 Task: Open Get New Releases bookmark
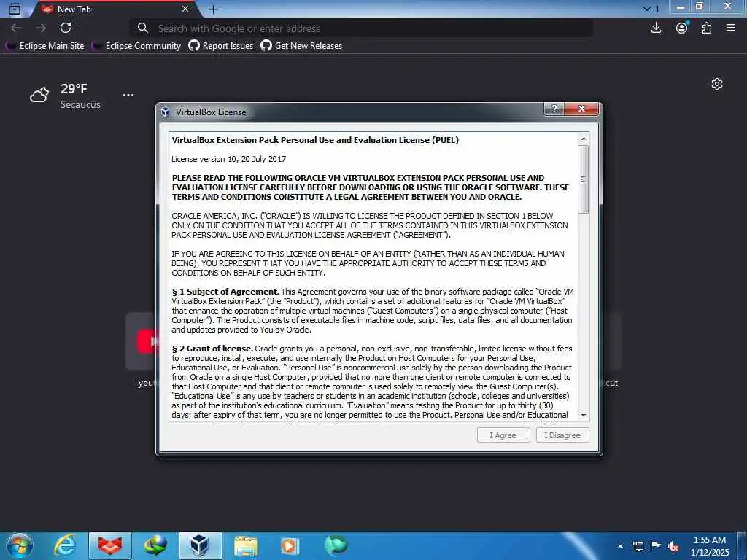(x=301, y=46)
